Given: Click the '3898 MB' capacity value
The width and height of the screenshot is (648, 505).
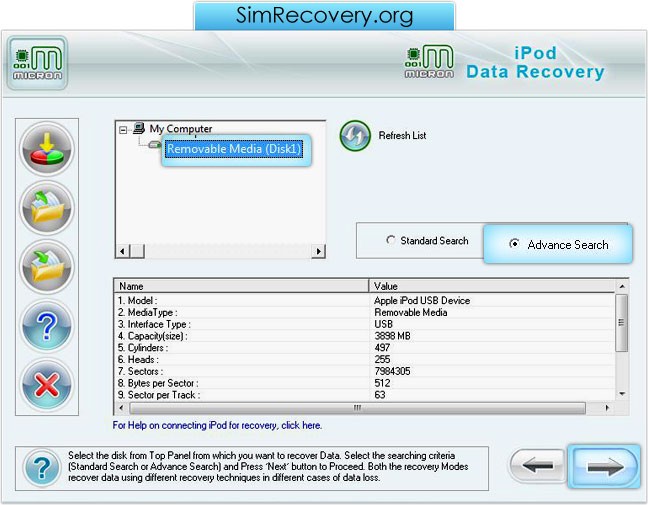Looking at the screenshot, I should (x=393, y=336).
